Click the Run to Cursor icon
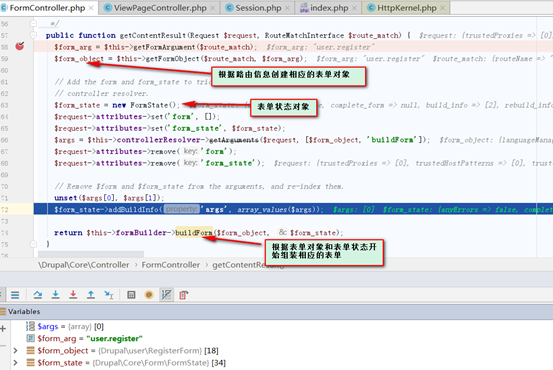This screenshot has width=553, height=370. click(x=109, y=295)
